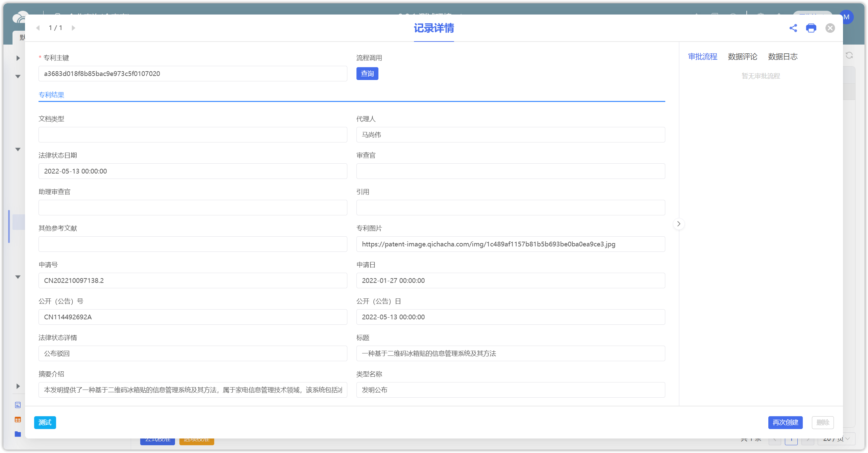
Task: Go to the next record arrow
Action: click(x=73, y=28)
